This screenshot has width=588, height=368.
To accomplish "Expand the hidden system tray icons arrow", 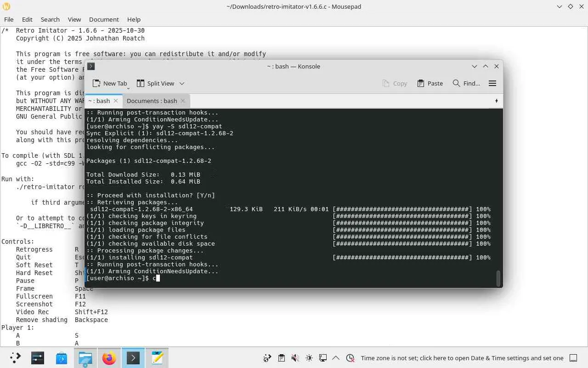I will 336,358.
